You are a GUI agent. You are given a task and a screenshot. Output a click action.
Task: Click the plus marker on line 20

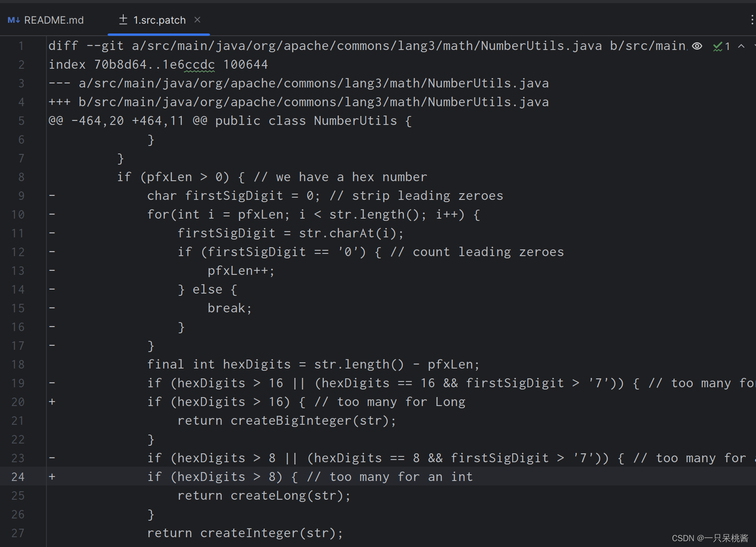pos(52,402)
